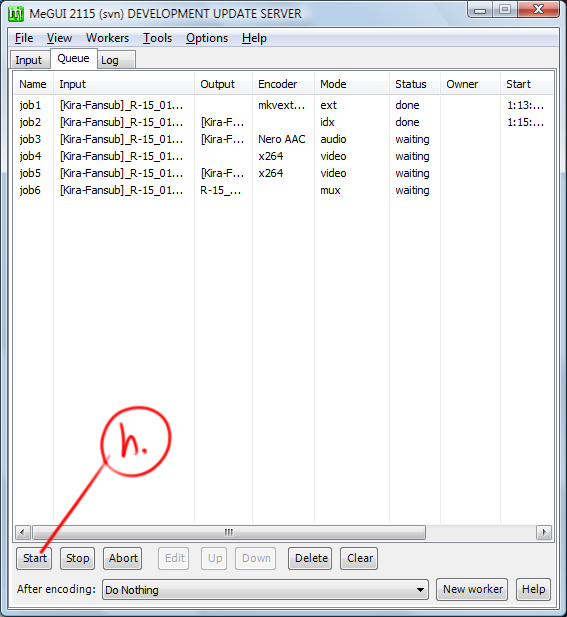
Task: Close the MeGUI window
Action: [x=538, y=9]
